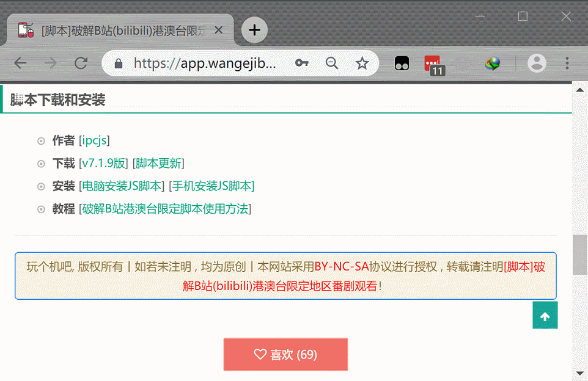Click the 安装 label
Image resolution: width=588 pixels, height=381 pixels.
[x=64, y=186]
